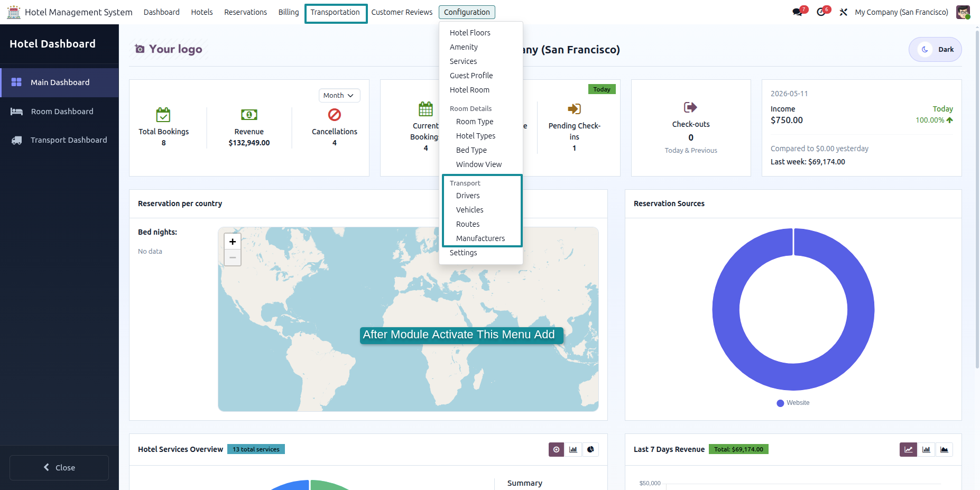This screenshot has height=490, width=980.
Task: Select donut view in Hotel Services Overview
Action: point(556,449)
